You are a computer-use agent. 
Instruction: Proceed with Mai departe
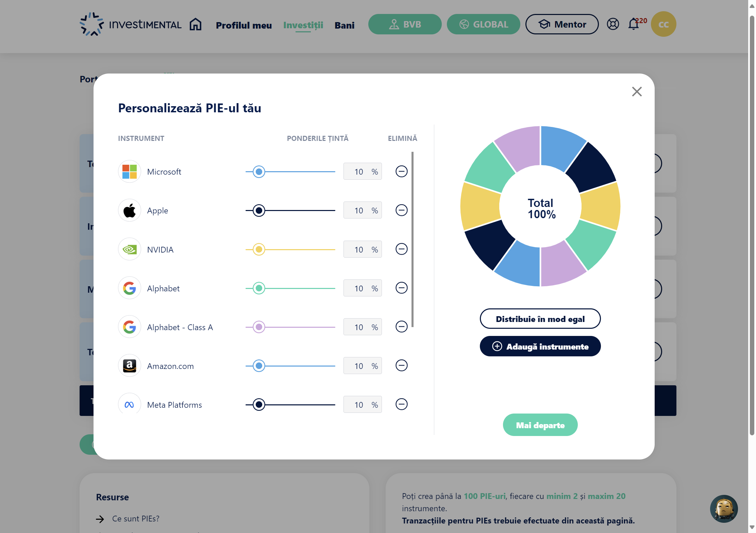tap(540, 425)
